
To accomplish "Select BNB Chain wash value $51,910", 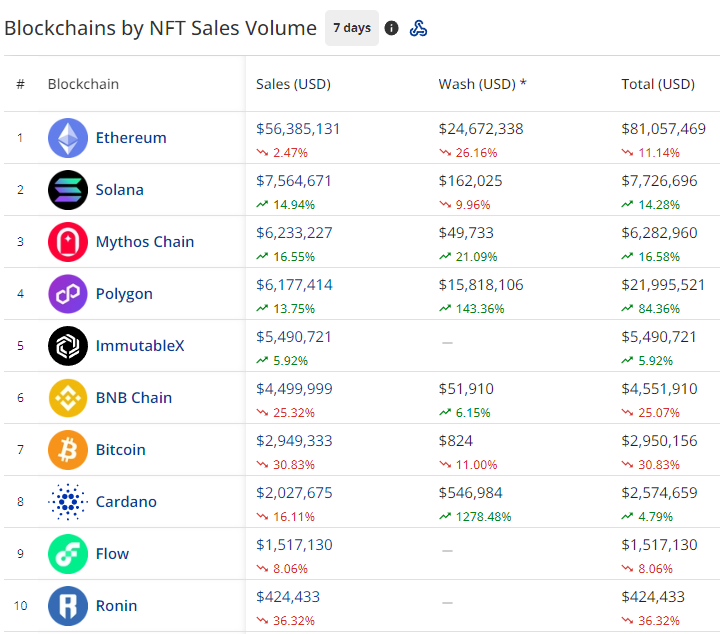I will tap(466, 389).
